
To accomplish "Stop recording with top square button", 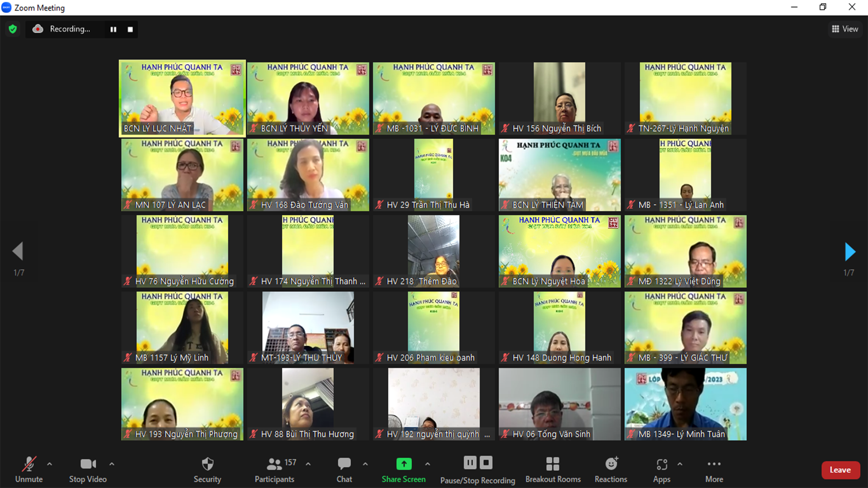I will coord(130,29).
